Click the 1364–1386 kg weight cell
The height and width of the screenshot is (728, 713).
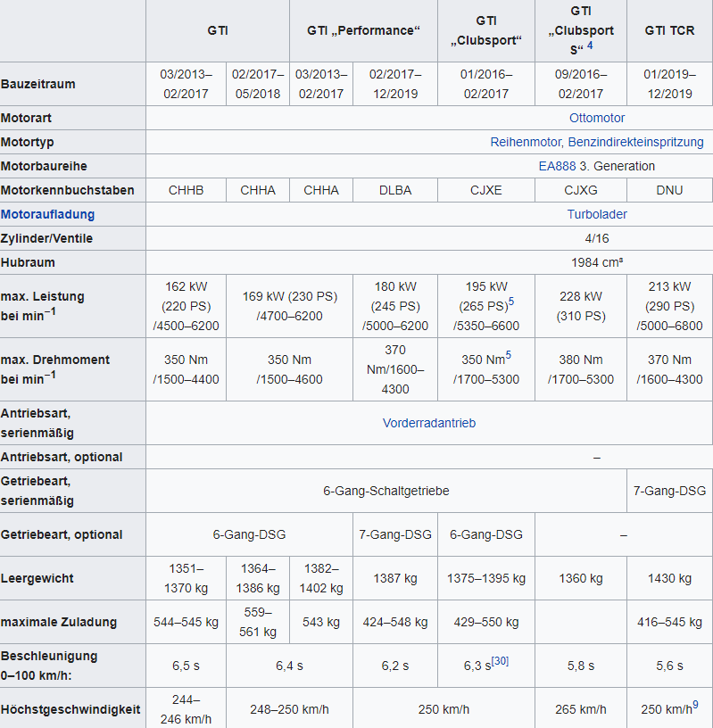click(258, 578)
